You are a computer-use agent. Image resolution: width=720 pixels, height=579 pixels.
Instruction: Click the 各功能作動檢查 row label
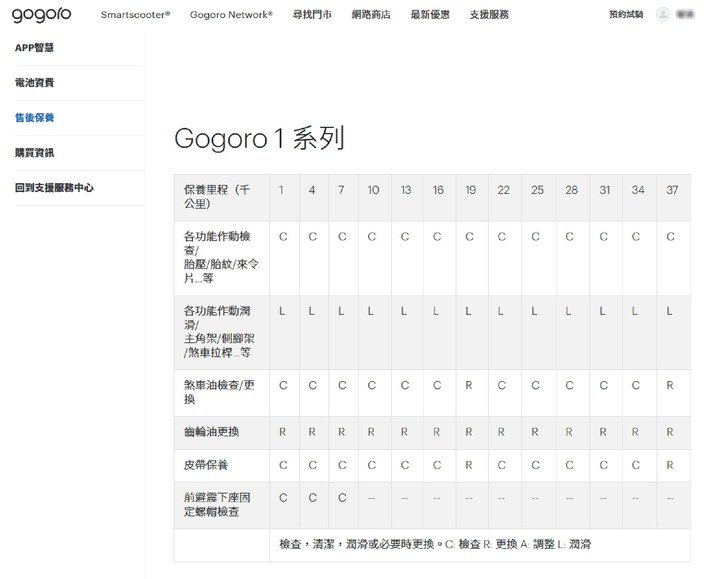(222, 257)
